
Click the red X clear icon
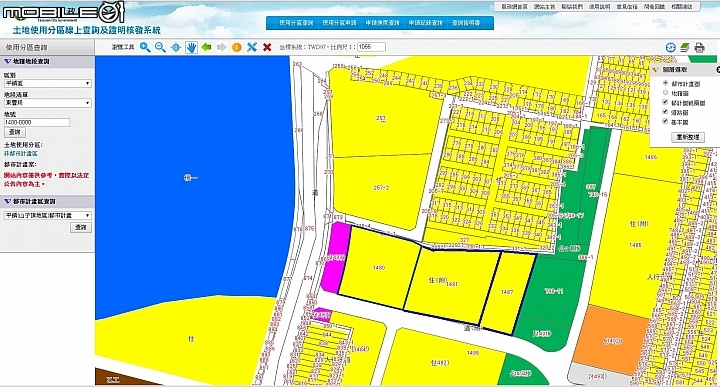click(x=267, y=47)
